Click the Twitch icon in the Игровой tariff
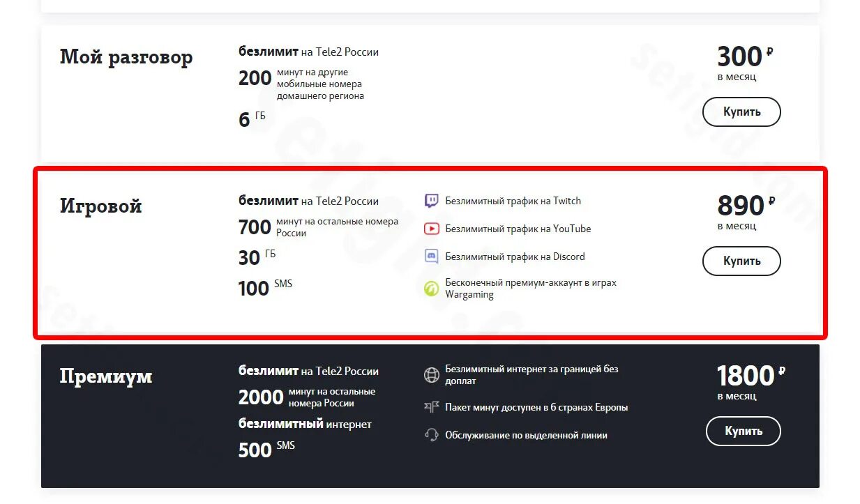Screen dimensions: 860x504 coord(432,201)
